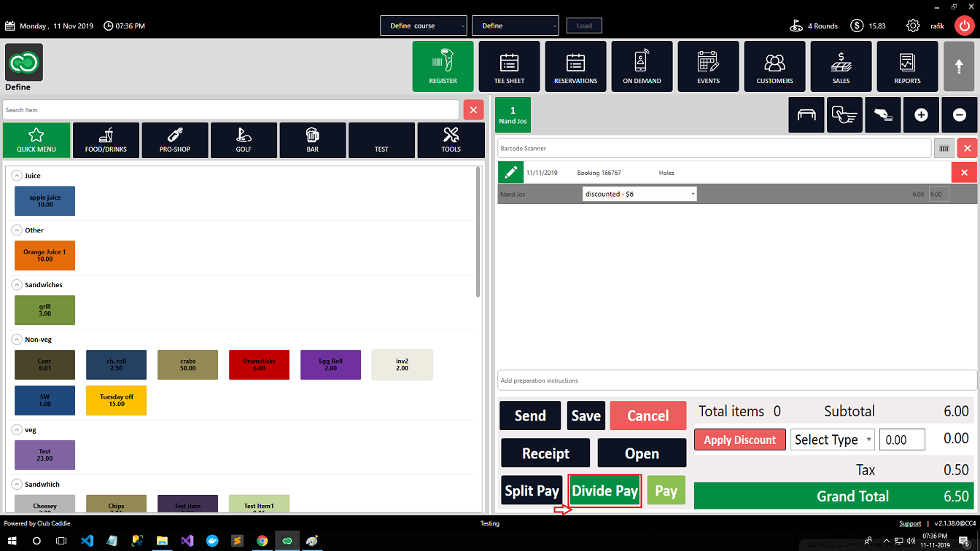
Task: Select the Golf category tab
Action: [x=244, y=140]
